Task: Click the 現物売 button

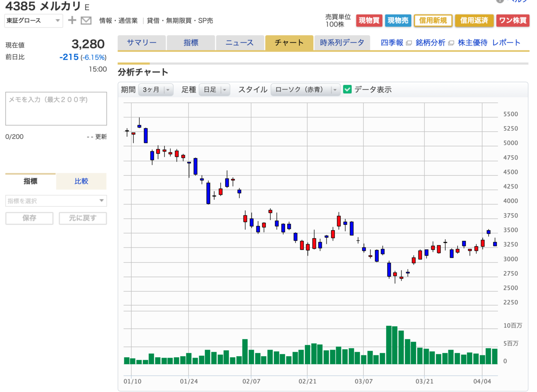Action: tap(397, 21)
